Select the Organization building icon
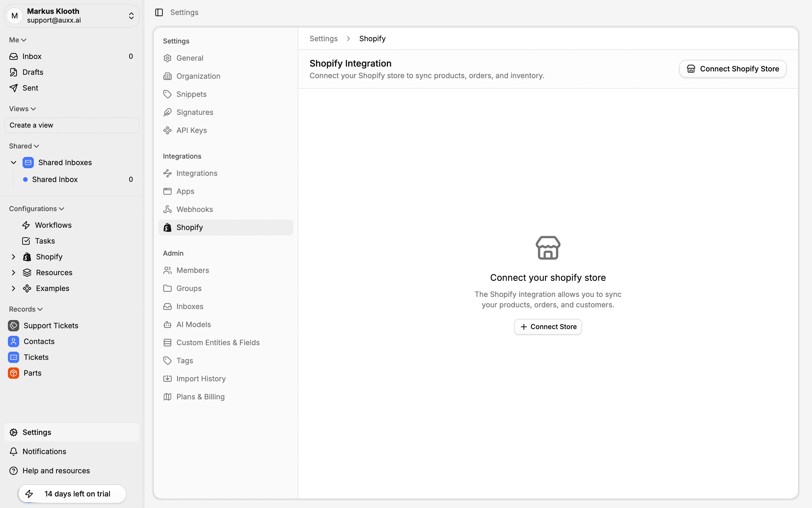This screenshot has height=508, width=812. click(x=167, y=76)
